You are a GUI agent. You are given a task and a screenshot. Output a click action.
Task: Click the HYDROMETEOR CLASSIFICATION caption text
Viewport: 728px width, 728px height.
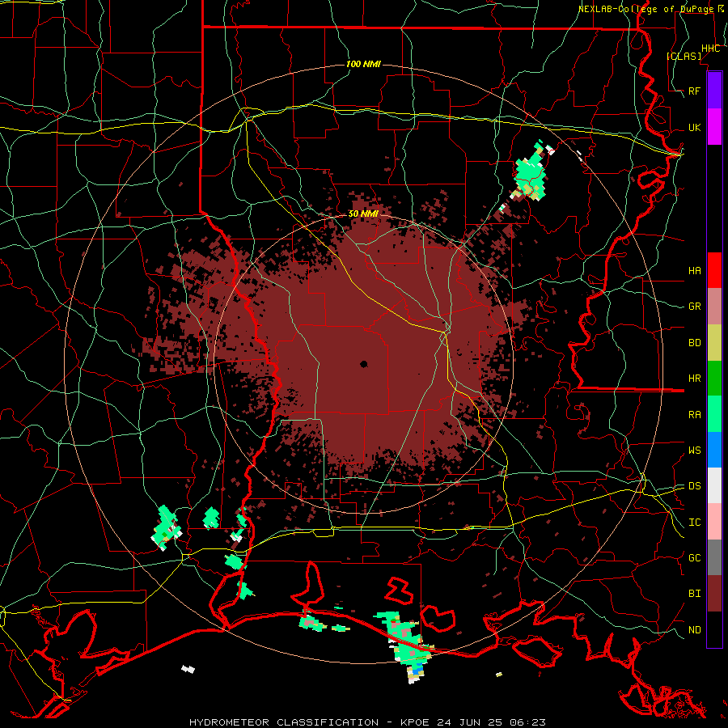coord(284,722)
